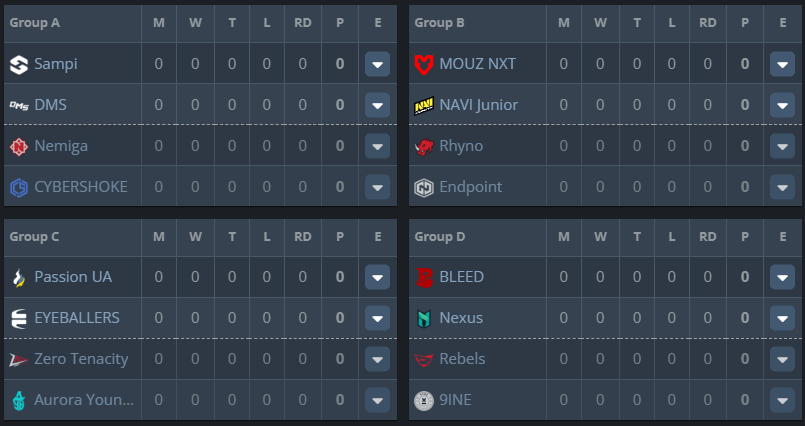Open the dropdown for the Rebels row
The height and width of the screenshot is (426, 805).
coord(782,359)
